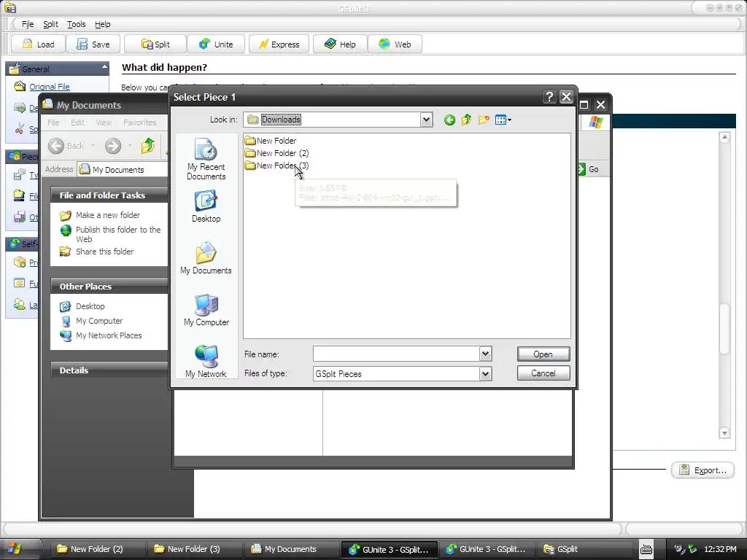
Task: Click the Express toolbar button
Action: click(x=279, y=44)
